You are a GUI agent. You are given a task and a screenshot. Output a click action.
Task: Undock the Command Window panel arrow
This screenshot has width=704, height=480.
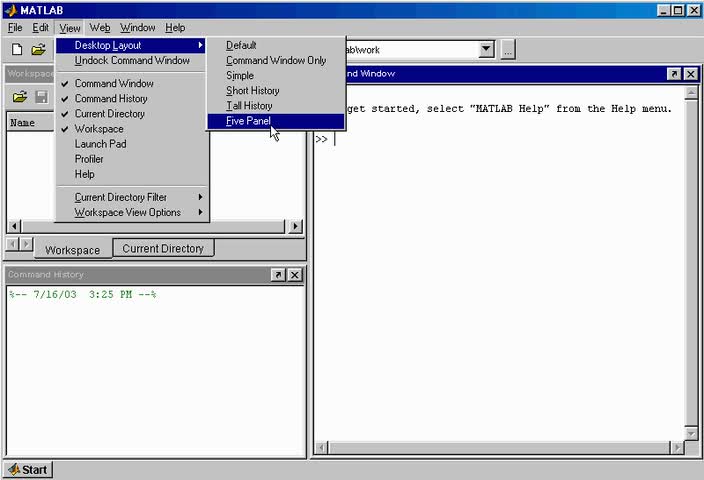674,74
